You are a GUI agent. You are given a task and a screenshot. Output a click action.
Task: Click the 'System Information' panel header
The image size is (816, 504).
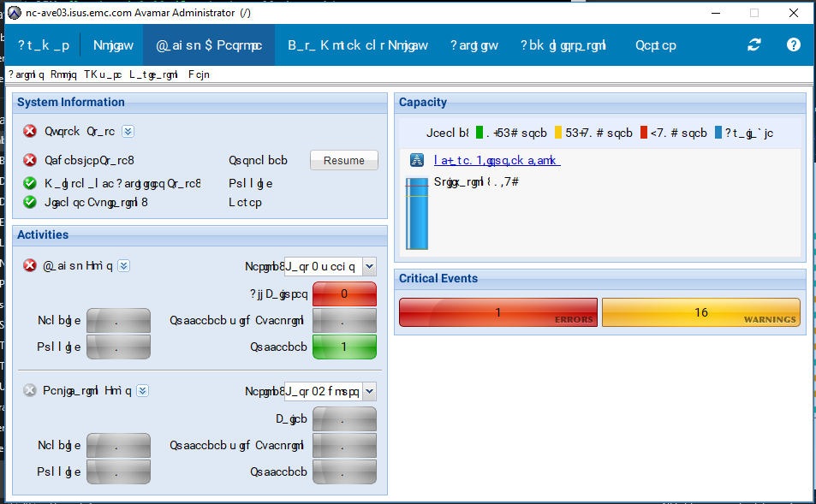point(200,103)
